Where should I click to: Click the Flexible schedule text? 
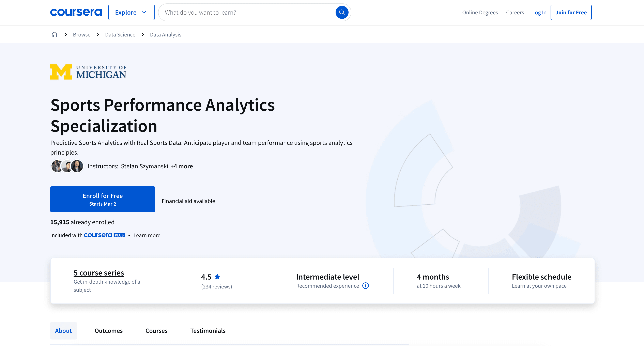pos(541,277)
